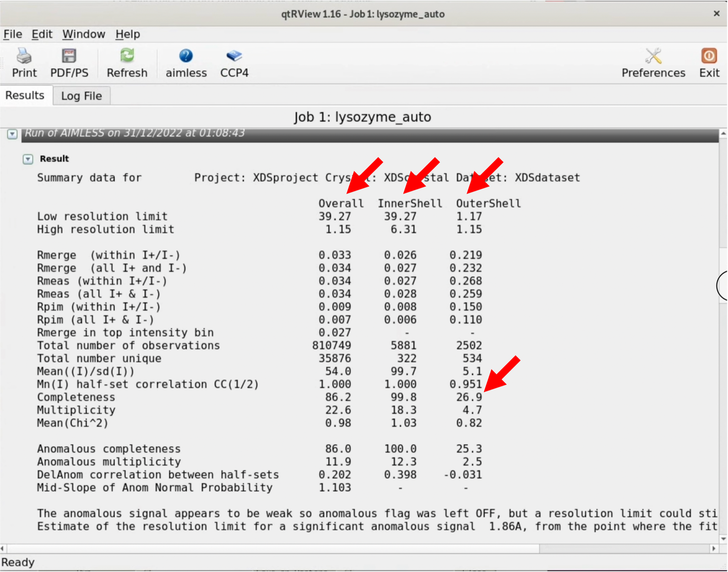Viewport: 728px width, 572px height.
Task: Click the Print printer icon
Action: tap(24, 56)
